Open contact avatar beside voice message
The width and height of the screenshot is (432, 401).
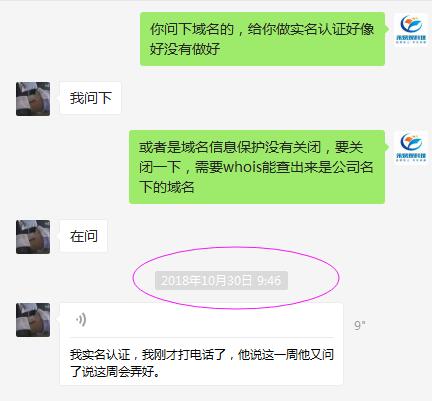[33, 320]
